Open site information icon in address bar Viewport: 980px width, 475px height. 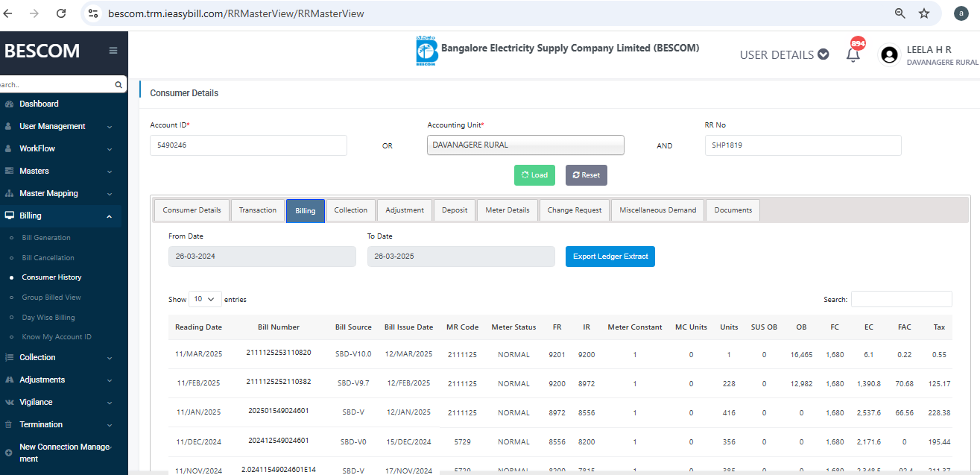pyautogui.click(x=93, y=13)
